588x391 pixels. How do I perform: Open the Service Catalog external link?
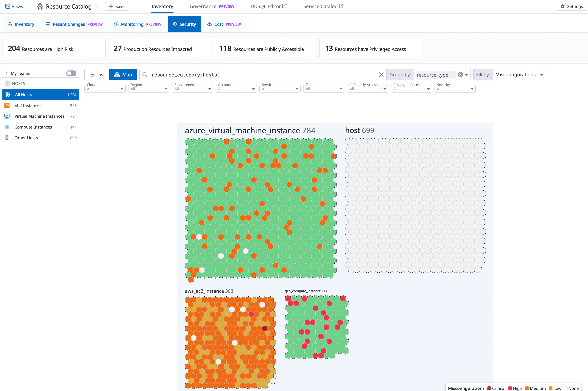click(323, 7)
